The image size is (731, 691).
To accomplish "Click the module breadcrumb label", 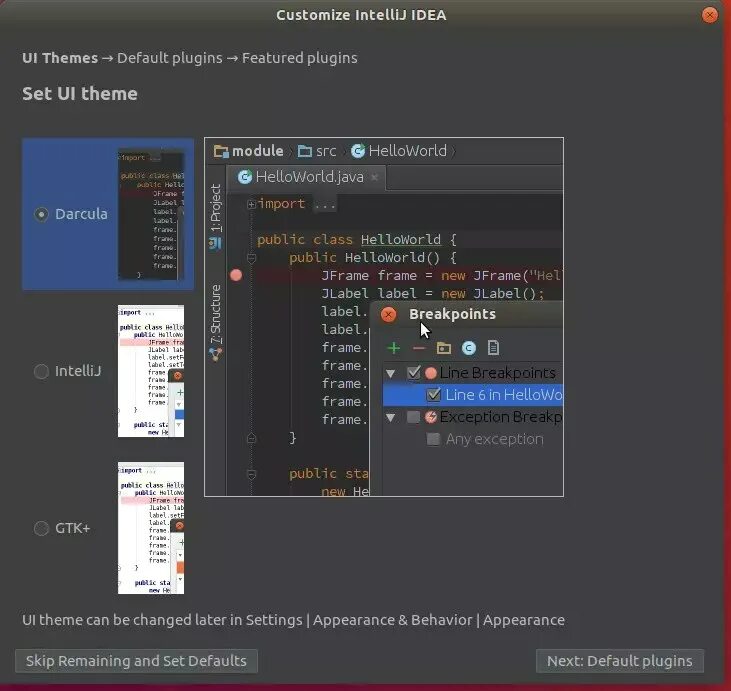I will pos(257,151).
